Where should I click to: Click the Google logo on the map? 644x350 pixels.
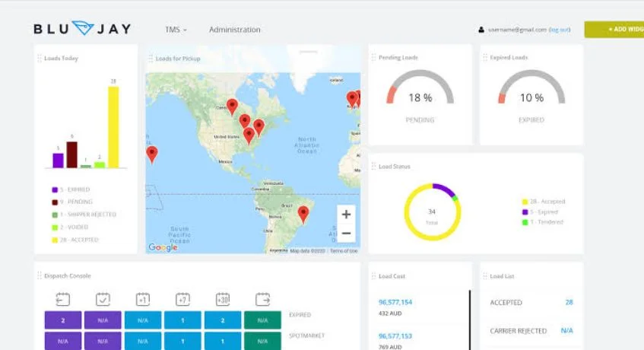[x=163, y=247]
